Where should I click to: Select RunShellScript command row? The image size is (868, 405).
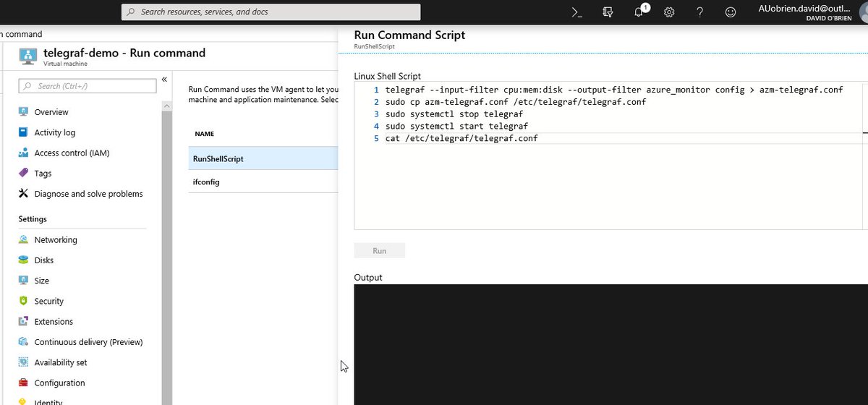[x=263, y=158]
